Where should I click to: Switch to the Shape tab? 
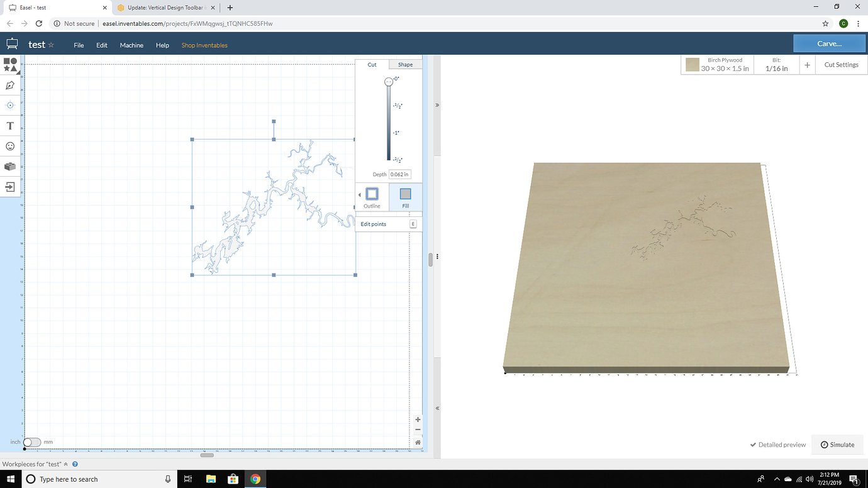coord(405,64)
